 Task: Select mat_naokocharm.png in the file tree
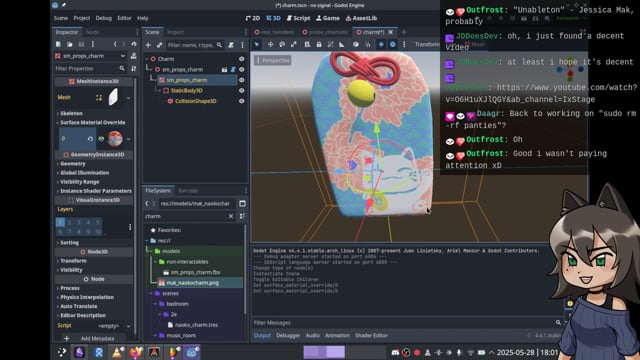pos(192,283)
